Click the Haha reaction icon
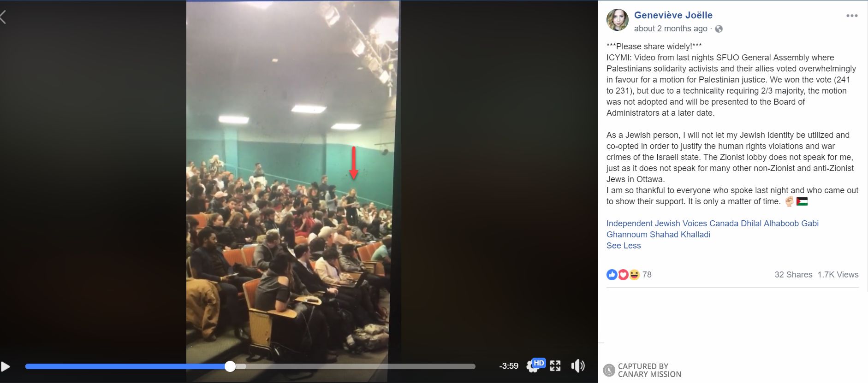Image resolution: width=868 pixels, height=383 pixels. (634, 275)
